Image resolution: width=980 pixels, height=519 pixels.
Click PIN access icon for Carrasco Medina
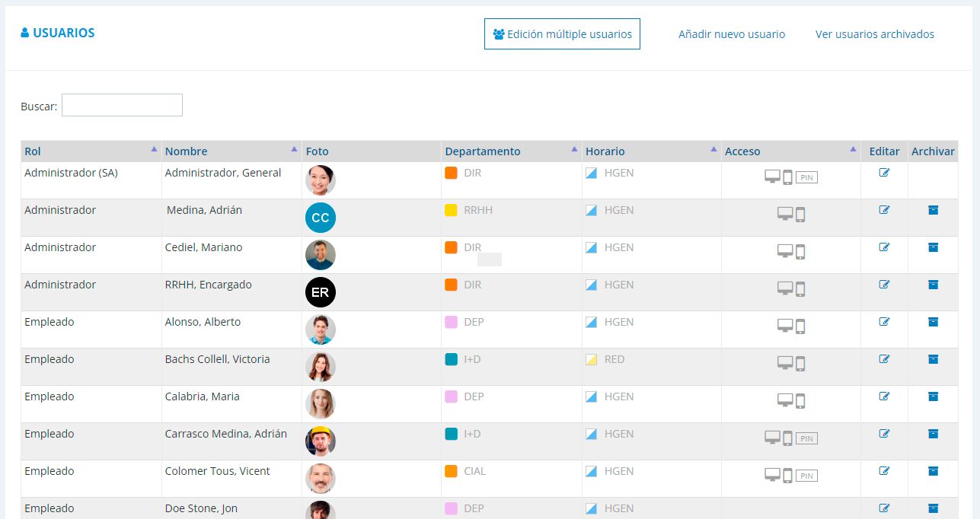tap(806, 438)
